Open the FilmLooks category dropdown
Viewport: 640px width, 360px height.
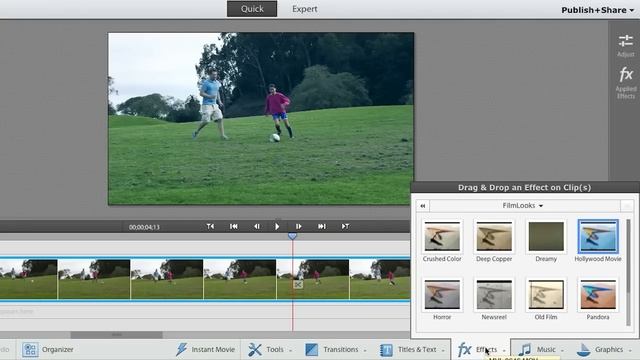tap(523, 206)
